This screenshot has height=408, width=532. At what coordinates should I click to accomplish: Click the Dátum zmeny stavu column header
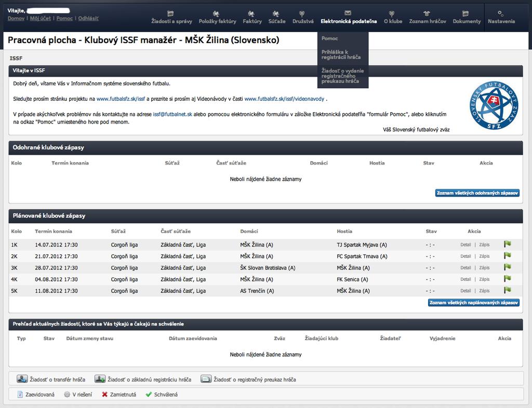click(89, 338)
